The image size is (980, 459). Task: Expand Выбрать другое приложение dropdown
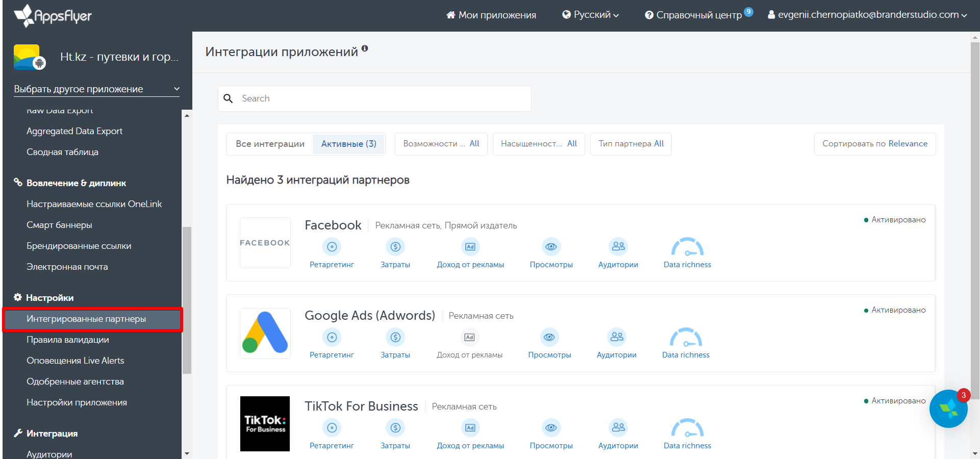coord(96,89)
